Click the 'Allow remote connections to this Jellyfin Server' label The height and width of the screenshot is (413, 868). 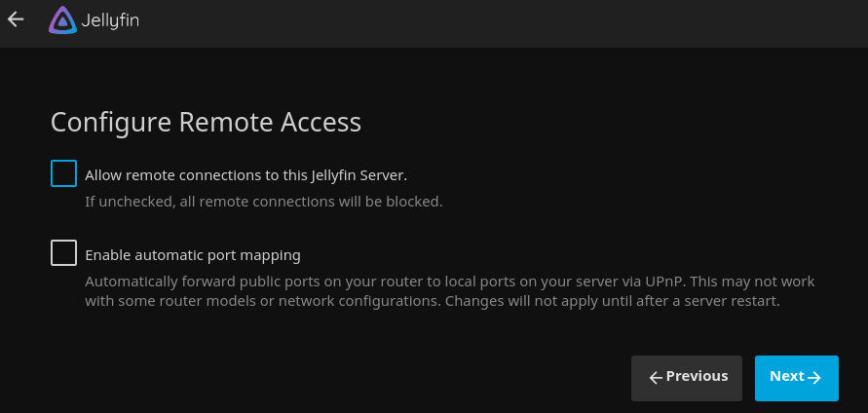[245, 175]
